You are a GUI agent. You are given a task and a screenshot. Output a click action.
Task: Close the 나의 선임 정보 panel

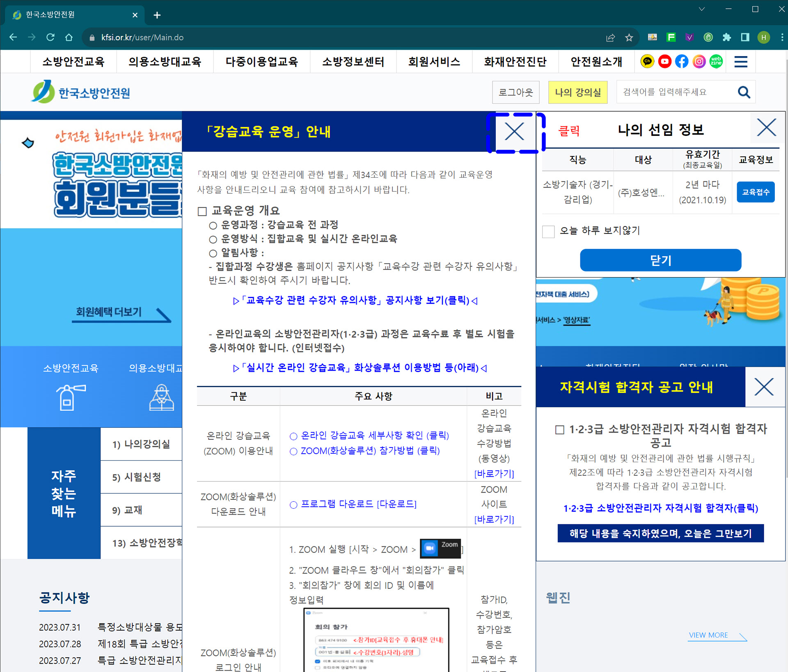click(766, 128)
